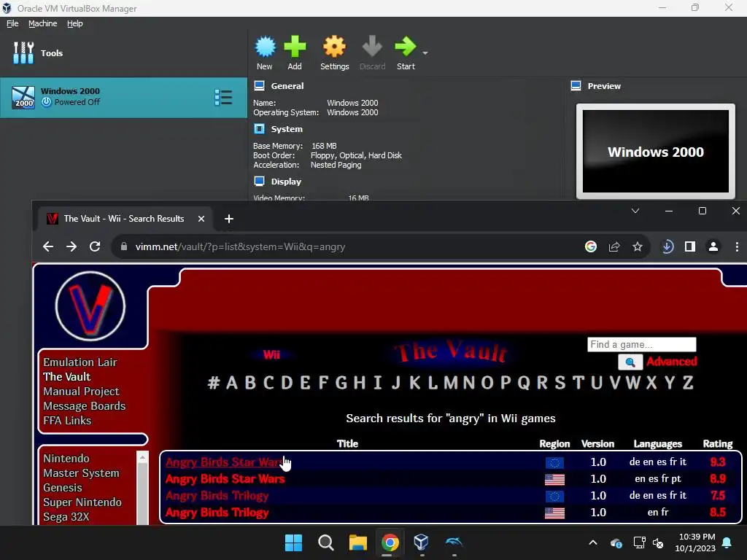Image resolution: width=747 pixels, height=560 pixels.
Task: Click the General section header
Action: click(287, 86)
